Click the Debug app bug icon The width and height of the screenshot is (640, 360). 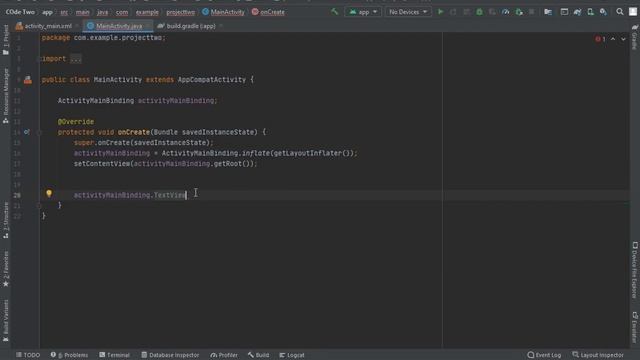(x=480, y=12)
